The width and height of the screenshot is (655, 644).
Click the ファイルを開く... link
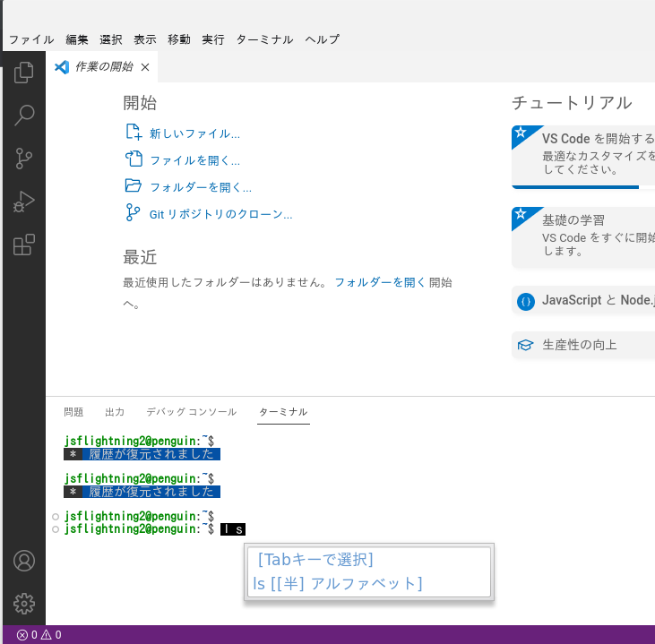tap(194, 160)
